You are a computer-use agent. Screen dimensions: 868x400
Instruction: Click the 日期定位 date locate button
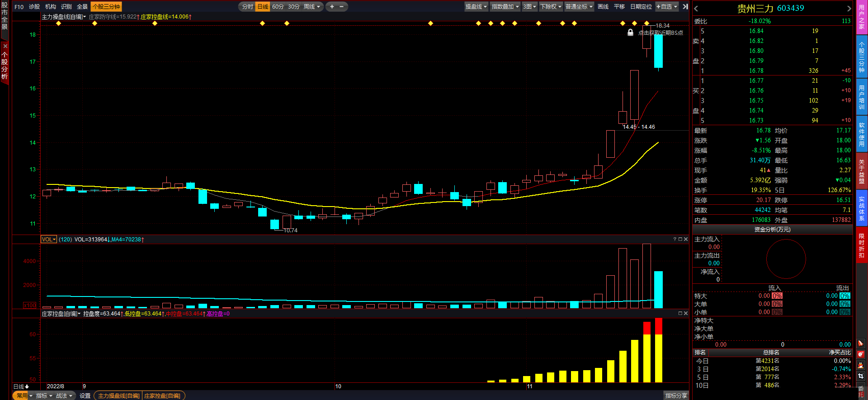641,7
